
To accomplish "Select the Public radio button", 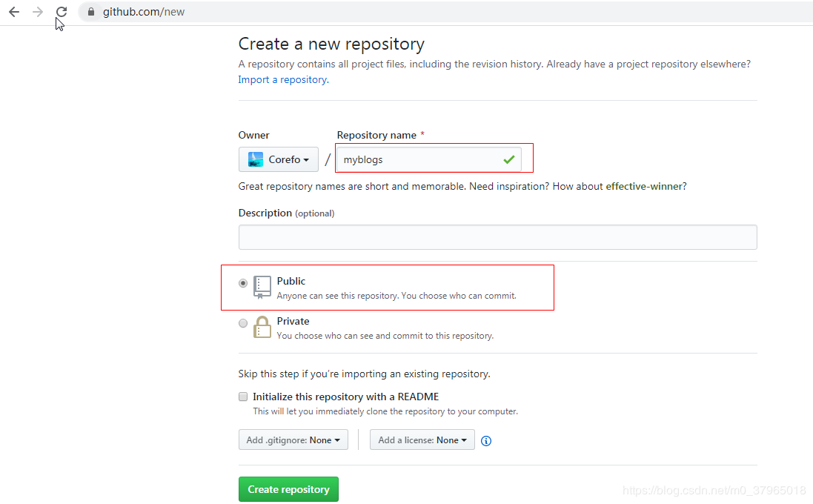I will (x=243, y=283).
